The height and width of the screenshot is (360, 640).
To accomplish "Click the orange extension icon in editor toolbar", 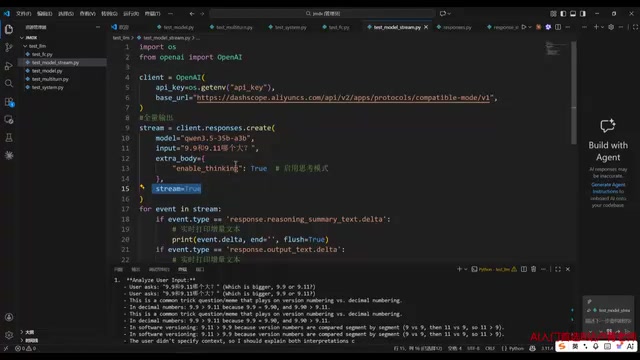I will coord(538,27).
